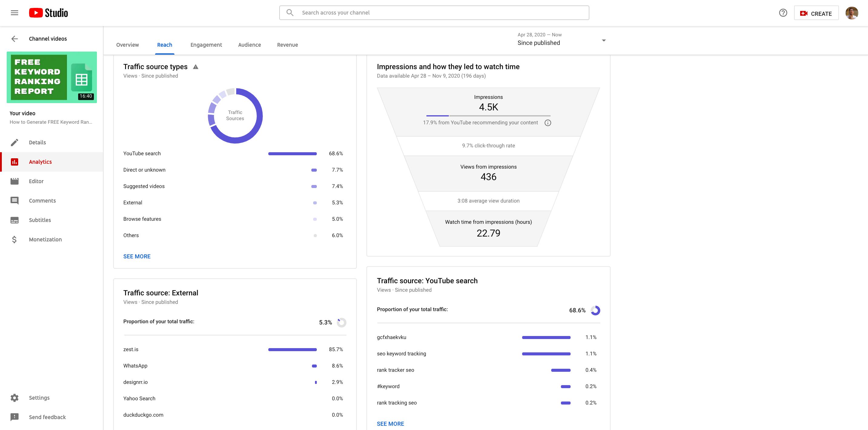Click the YouTube Studio logo

48,13
